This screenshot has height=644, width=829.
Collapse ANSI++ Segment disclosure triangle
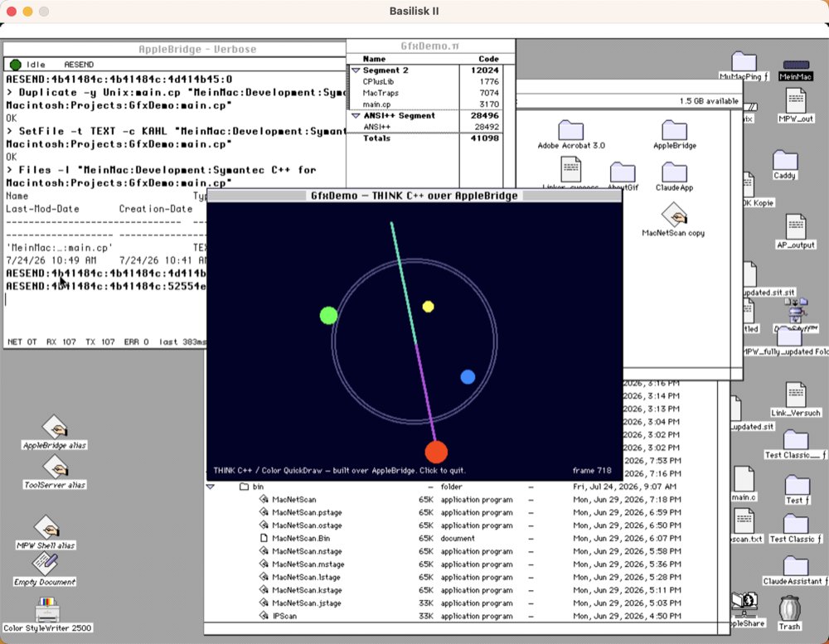point(356,116)
